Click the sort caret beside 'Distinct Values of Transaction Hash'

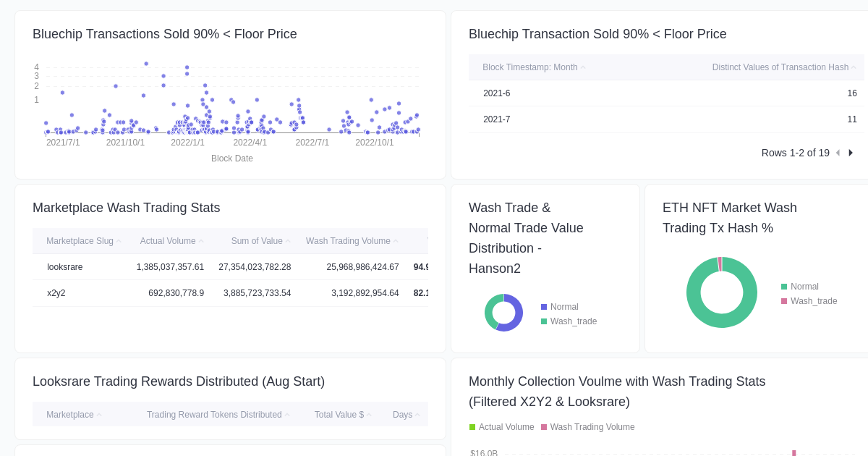pyautogui.click(x=852, y=67)
